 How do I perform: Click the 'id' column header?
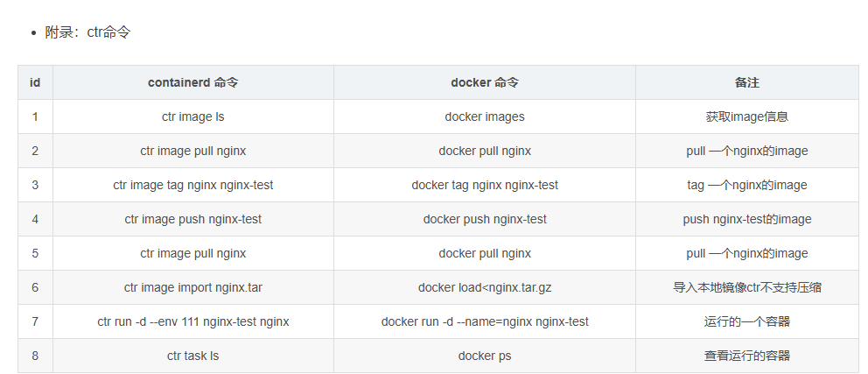35,82
